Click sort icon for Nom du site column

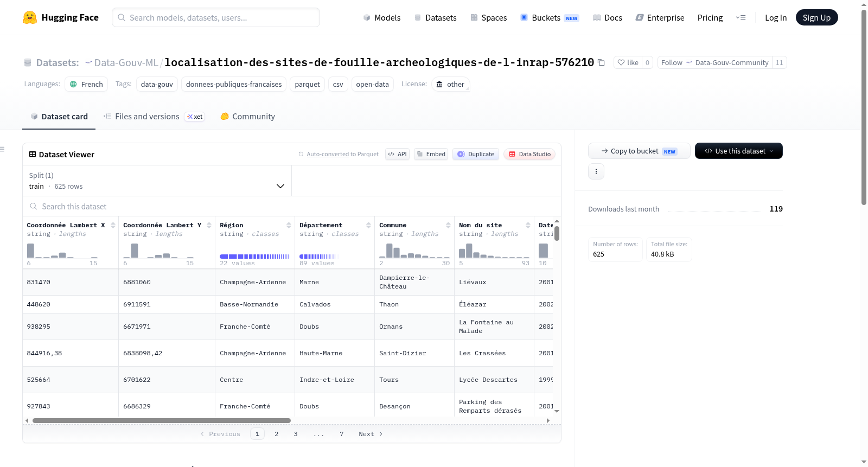(528, 225)
